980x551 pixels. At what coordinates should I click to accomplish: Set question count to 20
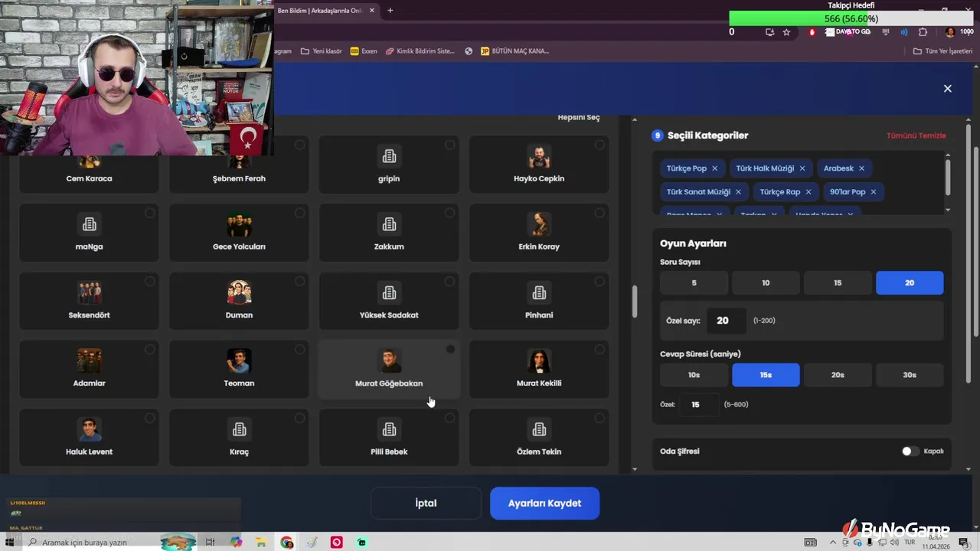[x=910, y=283]
